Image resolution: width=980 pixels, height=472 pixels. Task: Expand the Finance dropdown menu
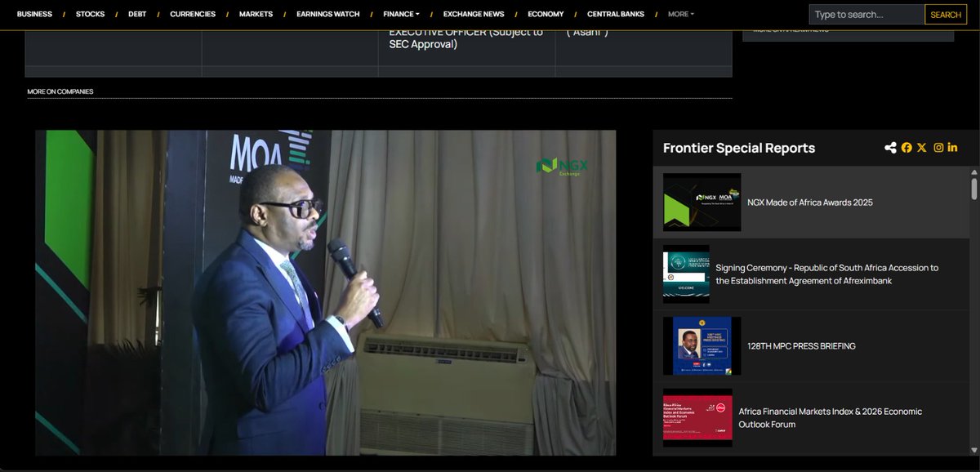click(x=401, y=14)
